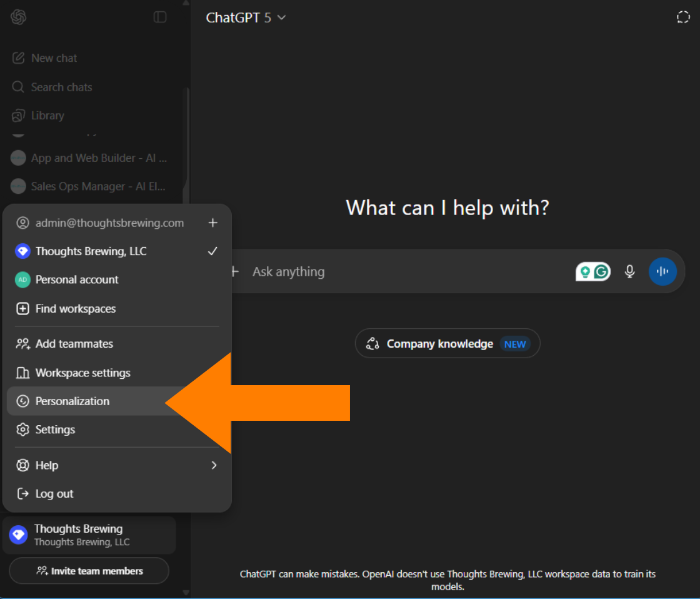Switch to the Personal account
The width and height of the screenshot is (700, 599).
click(x=75, y=279)
